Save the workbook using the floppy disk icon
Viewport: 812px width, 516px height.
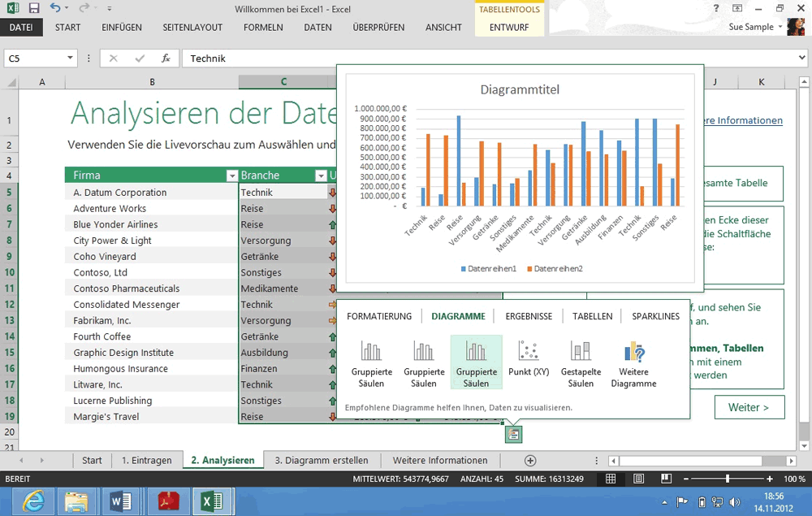point(34,8)
